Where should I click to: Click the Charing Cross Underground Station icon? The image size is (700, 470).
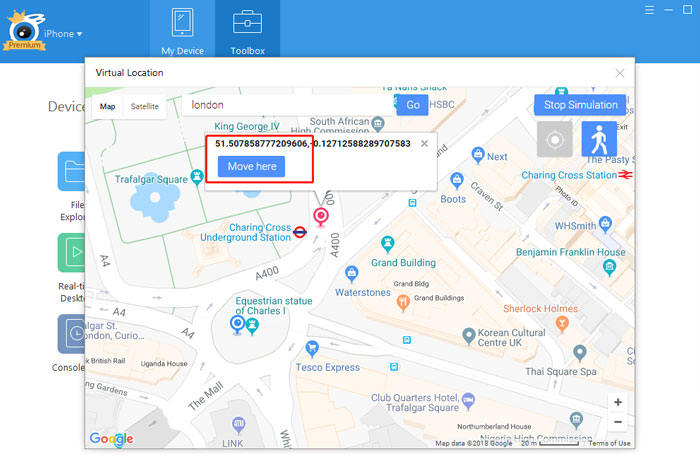coord(299,230)
